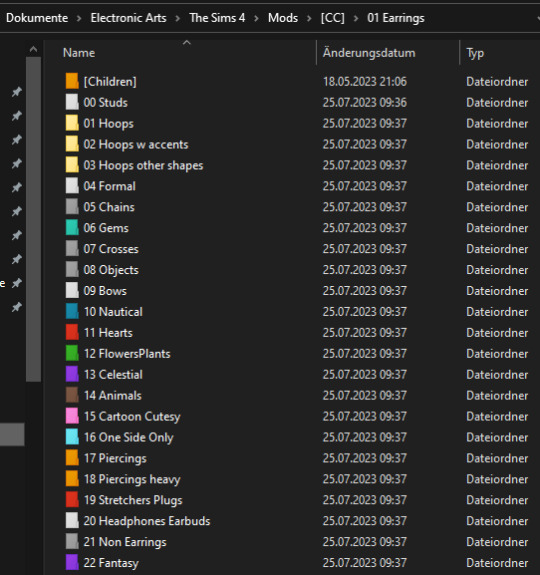Click the orange 17 Piercings folder icon

click(x=72, y=458)
